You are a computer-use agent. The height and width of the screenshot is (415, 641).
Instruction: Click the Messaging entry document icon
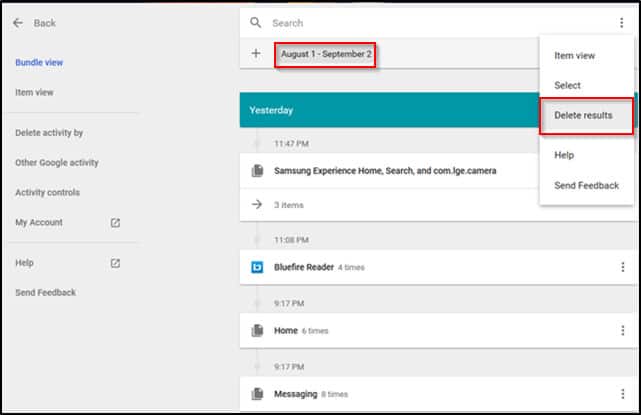(257, 394)
